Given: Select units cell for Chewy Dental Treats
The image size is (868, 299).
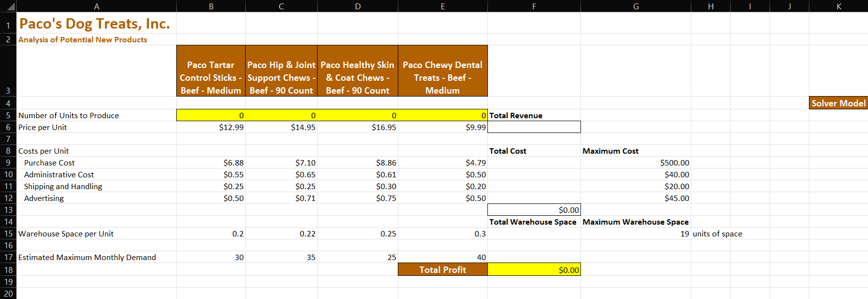Looking at the screenshot, I should (443, 115).
